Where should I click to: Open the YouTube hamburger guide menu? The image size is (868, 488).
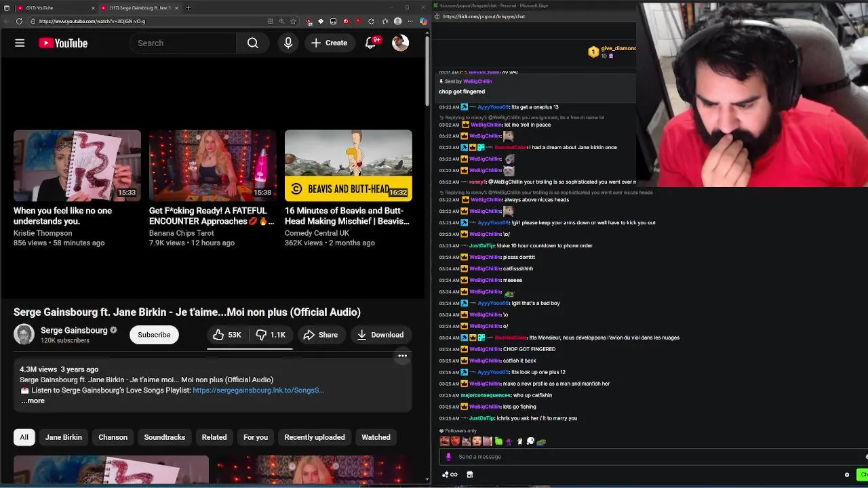20,43
